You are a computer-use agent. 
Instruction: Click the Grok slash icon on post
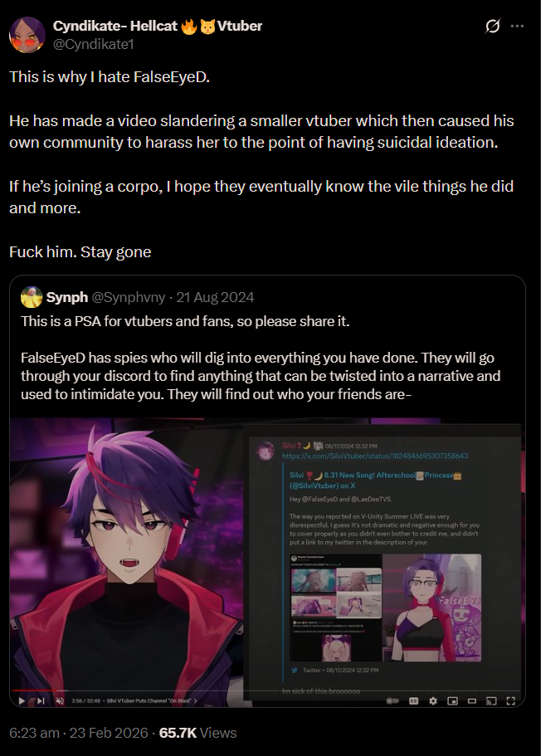[x=492, y=26]
